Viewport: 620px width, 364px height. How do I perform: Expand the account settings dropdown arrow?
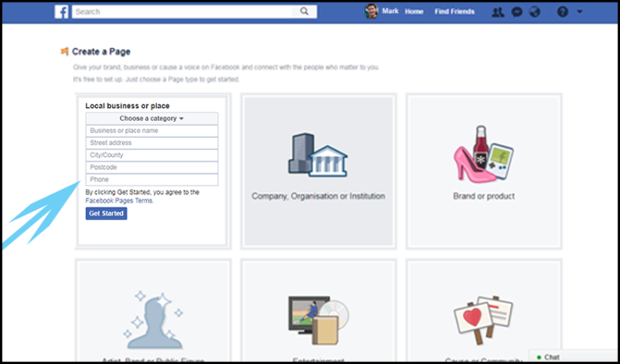pyautogui.click(x=580, y=12)
